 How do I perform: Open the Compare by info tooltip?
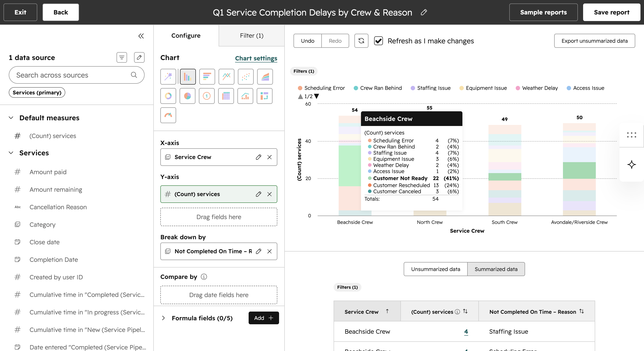[204, 277]
